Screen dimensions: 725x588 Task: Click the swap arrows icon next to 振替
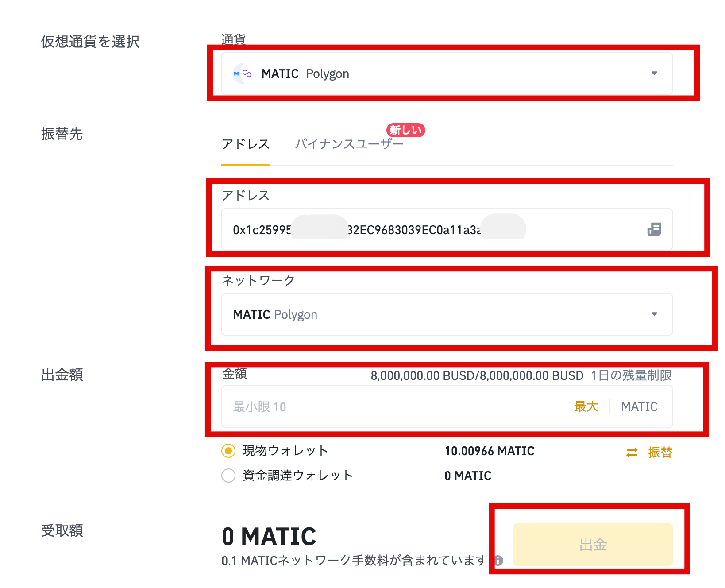[632, 453]
